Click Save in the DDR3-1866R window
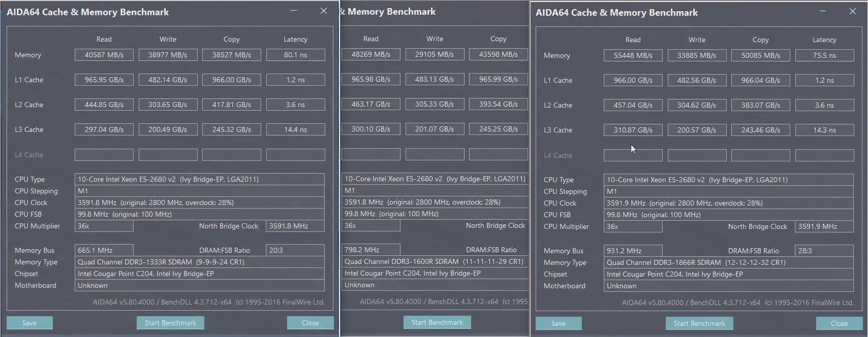Viewport: 868px width, 337px height. 559,323
